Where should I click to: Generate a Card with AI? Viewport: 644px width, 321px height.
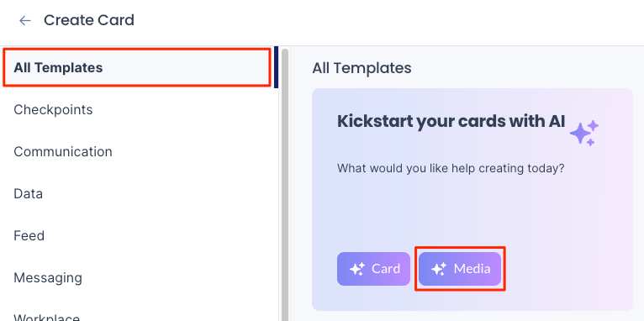pos(374,269)
